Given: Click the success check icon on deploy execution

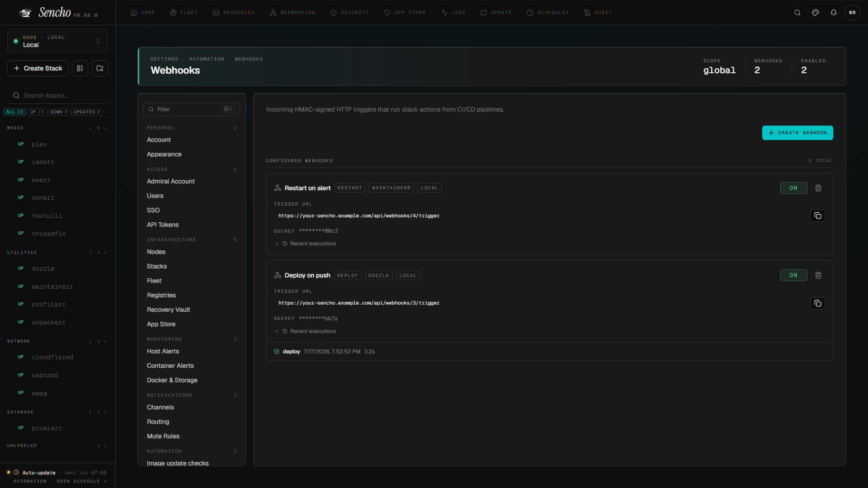Looking at the screenshot, I should tap(277, 352).
